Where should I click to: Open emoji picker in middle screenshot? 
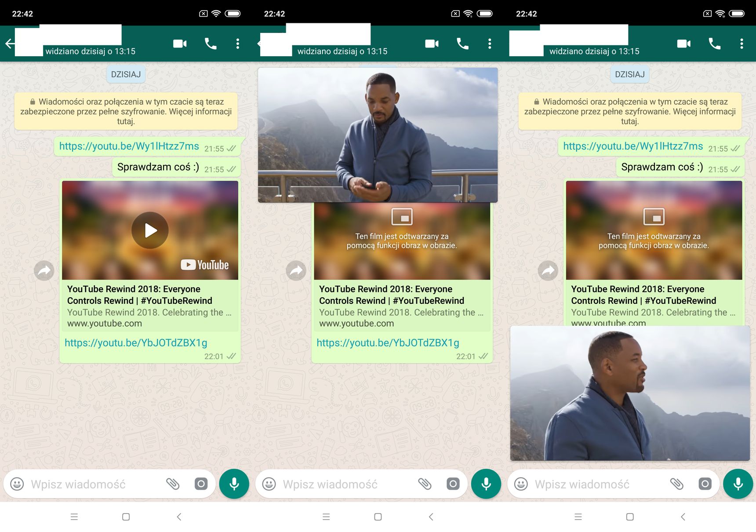tap(269, 484)
